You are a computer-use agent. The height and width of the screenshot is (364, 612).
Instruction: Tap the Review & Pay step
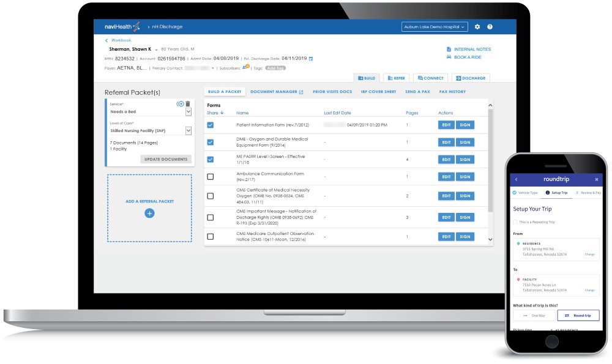(589, 193)
